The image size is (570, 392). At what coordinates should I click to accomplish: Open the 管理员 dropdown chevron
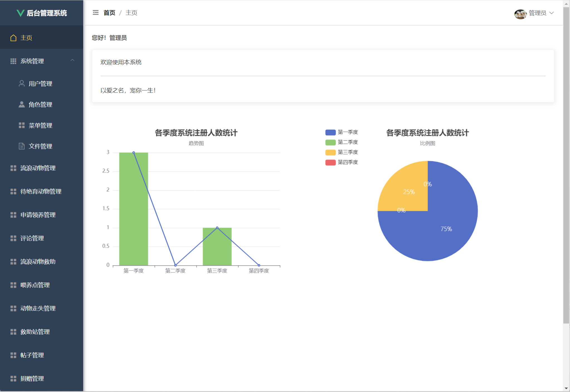tap(551, 13)
